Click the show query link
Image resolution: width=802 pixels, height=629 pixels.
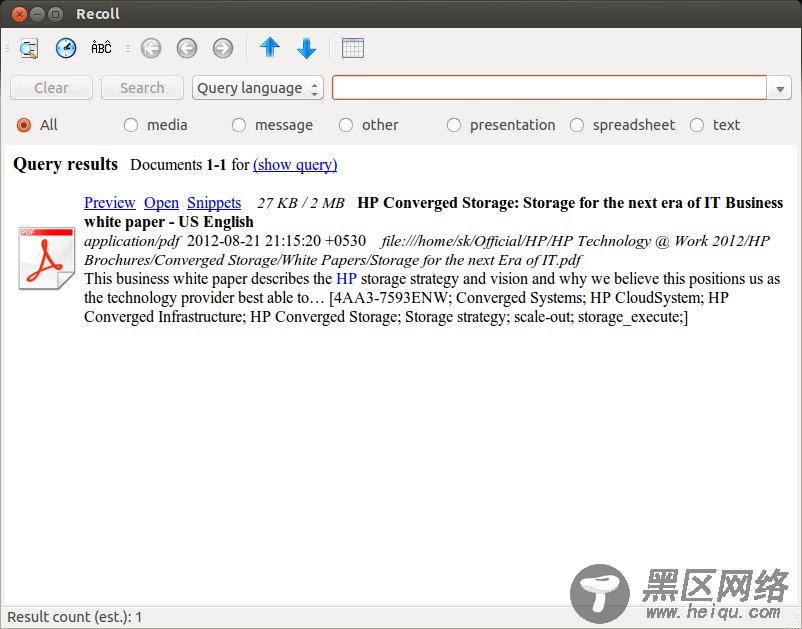point(295,165)
